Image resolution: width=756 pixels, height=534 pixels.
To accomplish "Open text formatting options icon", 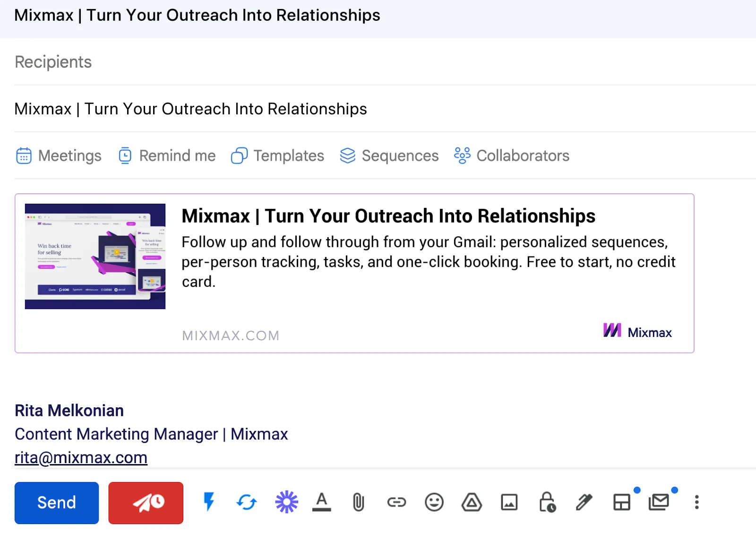I will 322,502.
